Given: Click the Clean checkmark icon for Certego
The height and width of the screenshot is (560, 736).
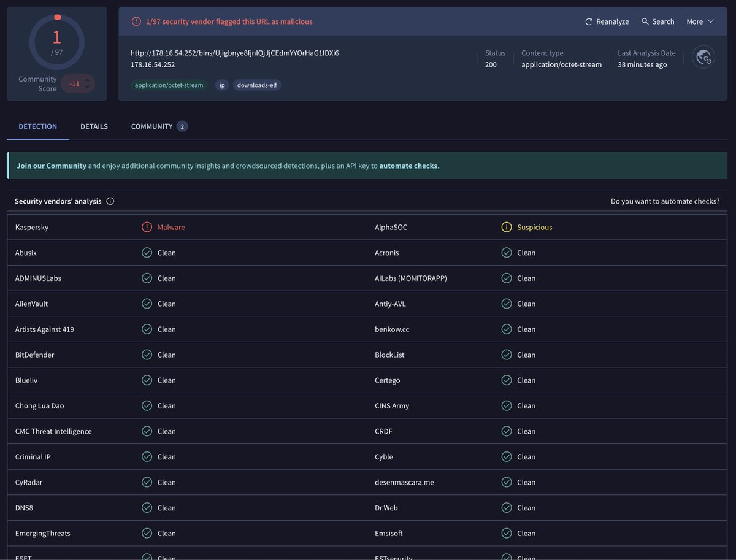Looking at the screenshot, I should point(507,380).
